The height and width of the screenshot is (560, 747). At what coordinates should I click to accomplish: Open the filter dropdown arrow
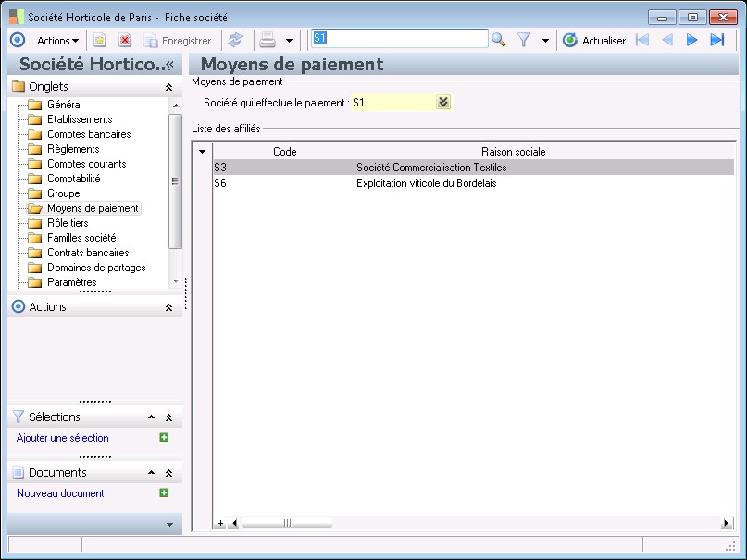[x=545, y=41]
